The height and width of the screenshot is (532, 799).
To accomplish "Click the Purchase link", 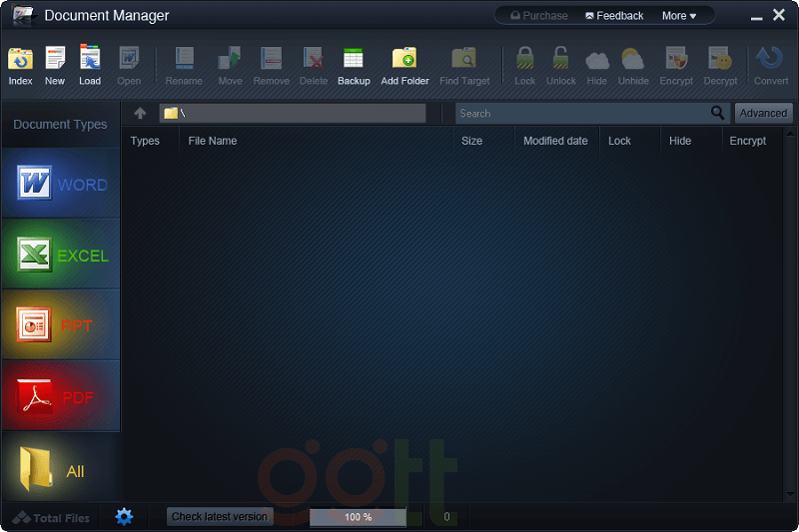I will 539,16.
